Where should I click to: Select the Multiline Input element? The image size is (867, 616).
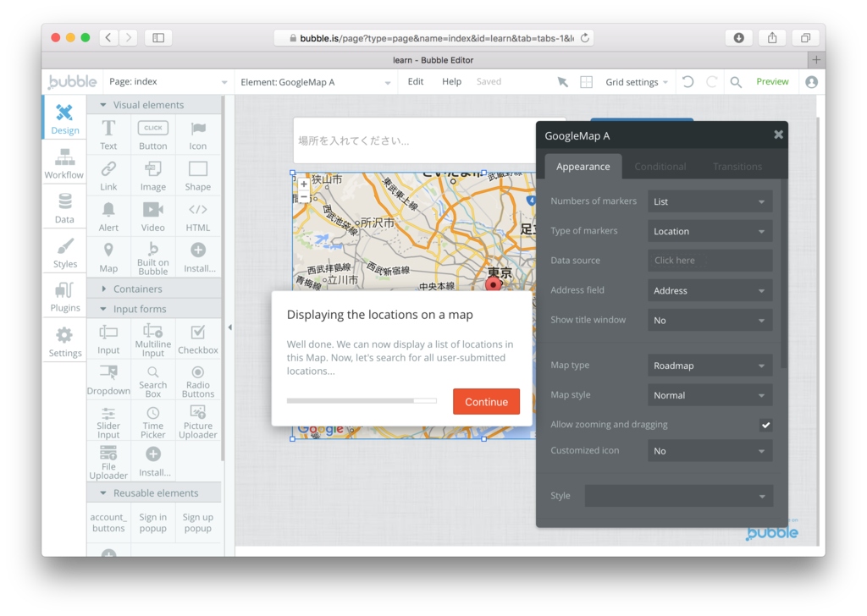(x=153, y=340)
